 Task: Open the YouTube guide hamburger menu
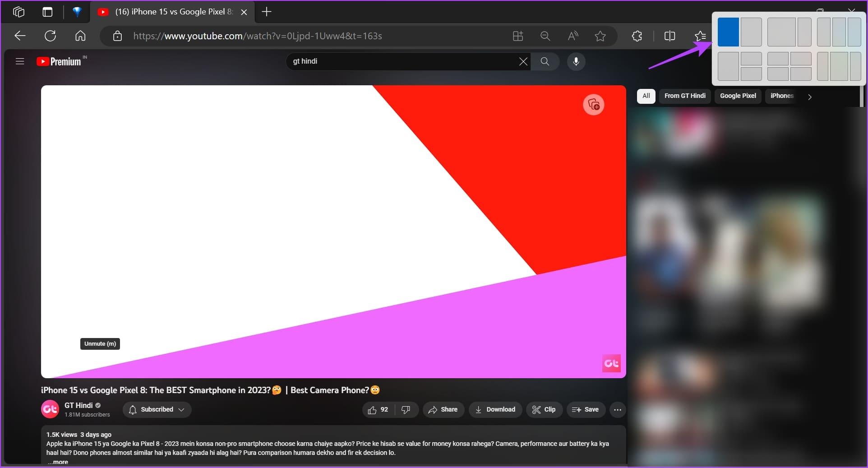point(20,61)
